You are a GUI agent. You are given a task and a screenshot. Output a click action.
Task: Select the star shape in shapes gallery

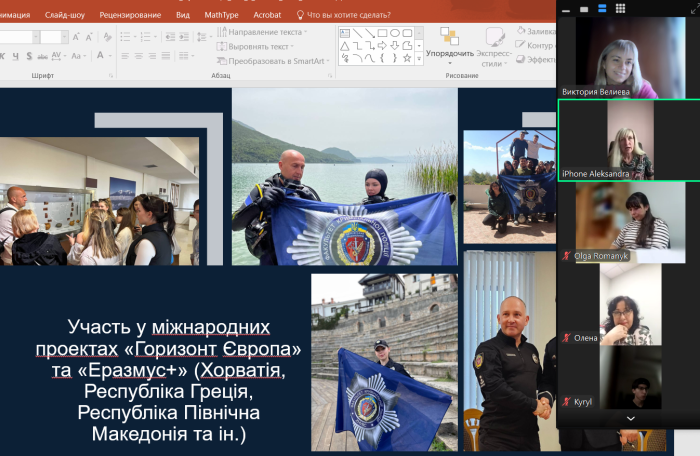[x=407, y=57]
